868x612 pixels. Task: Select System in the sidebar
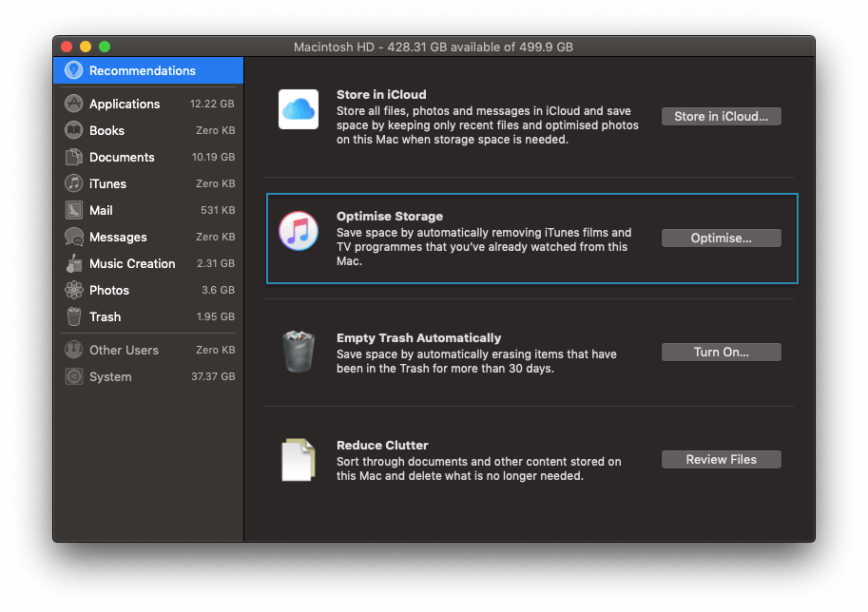(148, 376)
